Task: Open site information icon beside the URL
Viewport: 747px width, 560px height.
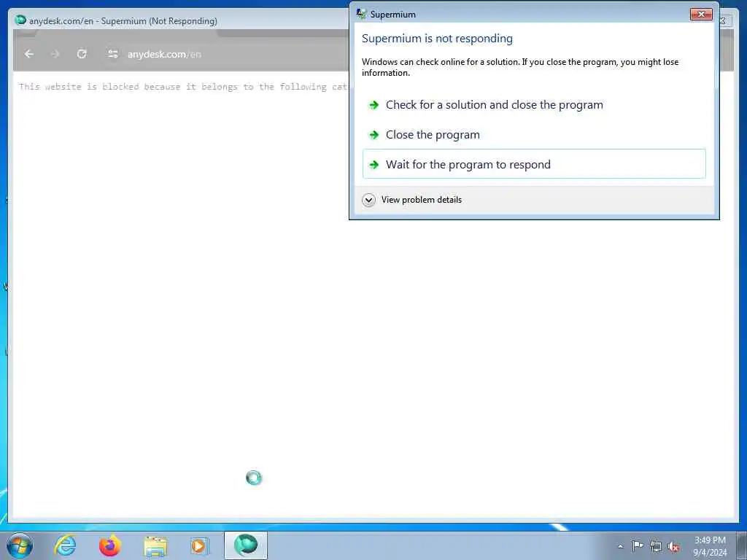Action: 113,54
